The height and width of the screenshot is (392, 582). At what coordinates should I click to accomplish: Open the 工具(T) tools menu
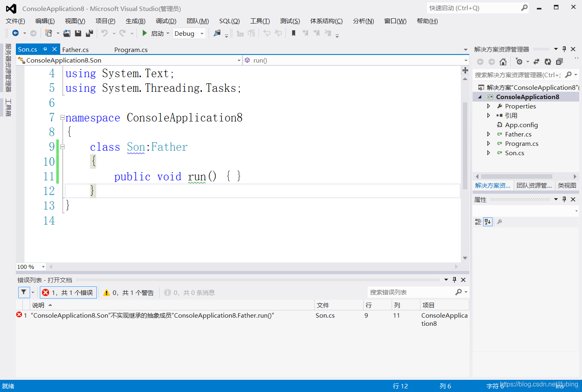pos(260,21)
